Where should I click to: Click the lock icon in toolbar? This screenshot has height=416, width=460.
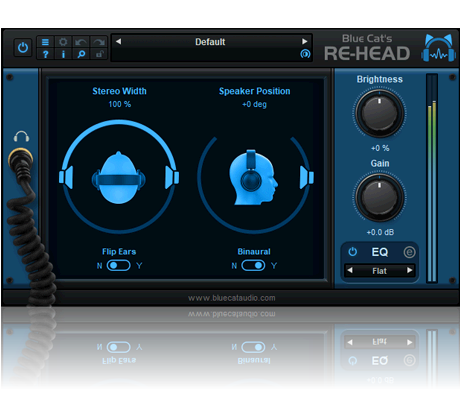pos(99,54)
